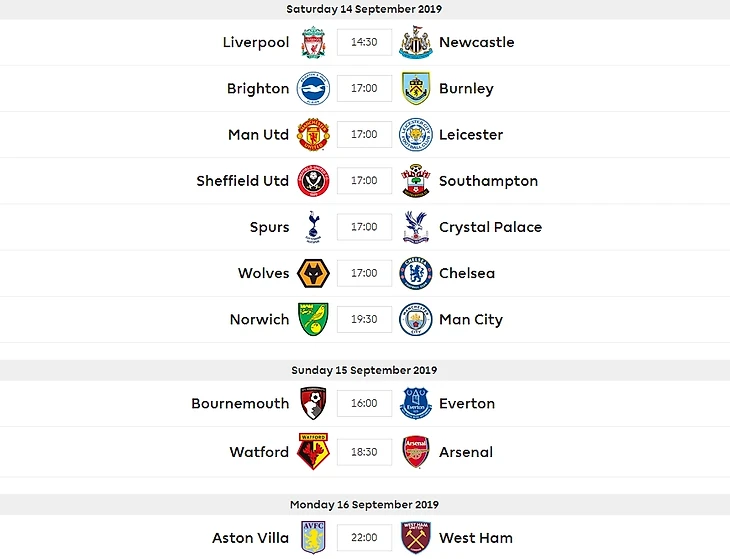Screen dimensions: 730x559
Task: Select the Crystal Palace eagle crest
Action: coord(415,227)
